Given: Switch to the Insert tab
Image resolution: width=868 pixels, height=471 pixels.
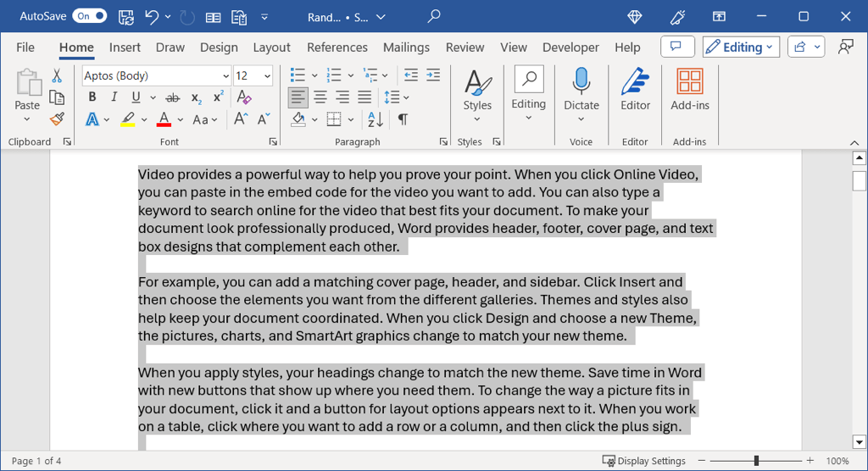Looking at the screenshot, I should click(x=125, y=47).
